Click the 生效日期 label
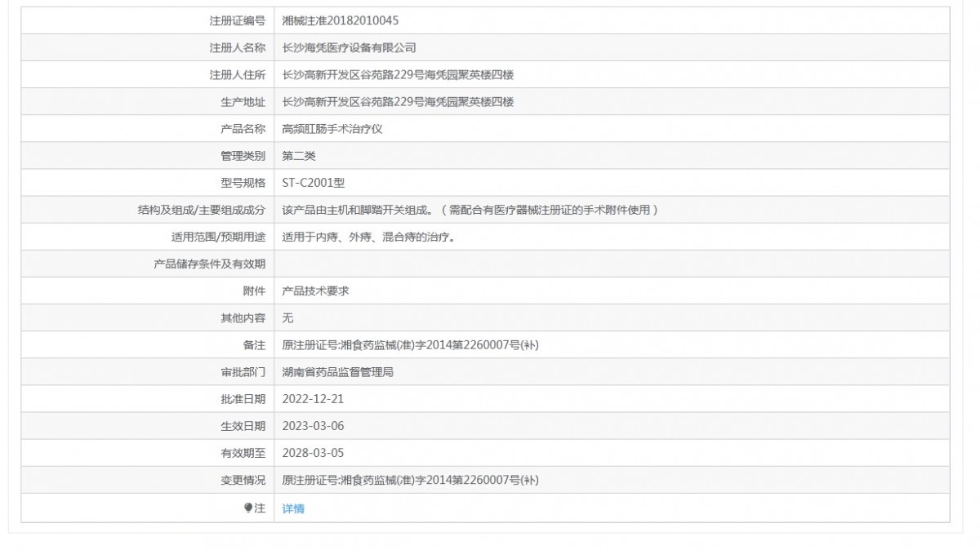Screen dimensions: 980x550 tap(243, 426)
